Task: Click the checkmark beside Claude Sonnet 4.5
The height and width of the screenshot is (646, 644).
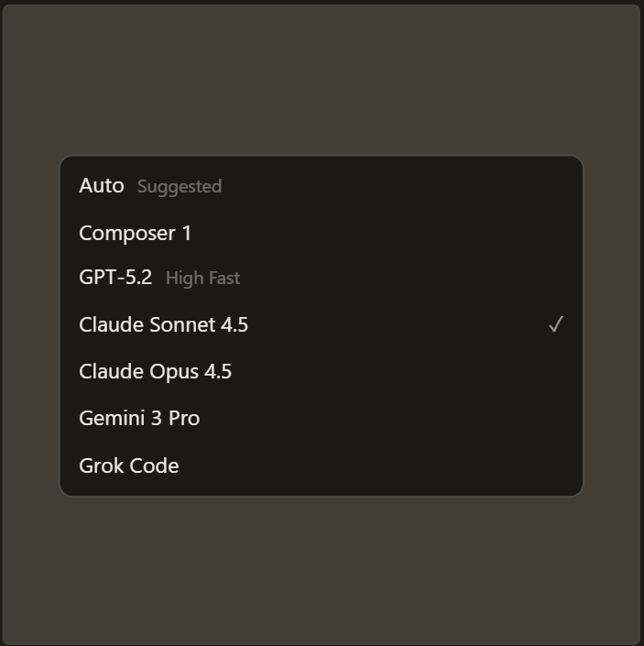Action: [x=555, y=325]
